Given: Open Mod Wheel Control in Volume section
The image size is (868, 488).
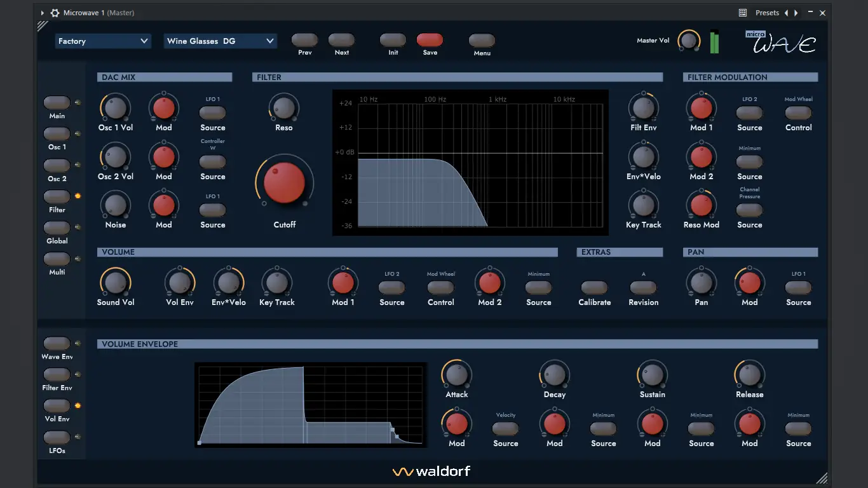Looking at the screenshot, I should (x=441, y=288).
